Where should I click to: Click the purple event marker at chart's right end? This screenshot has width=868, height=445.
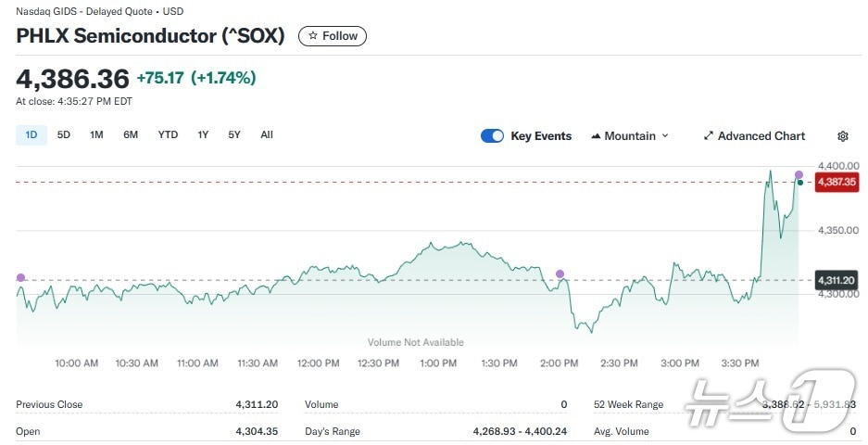tap(799, 174)
